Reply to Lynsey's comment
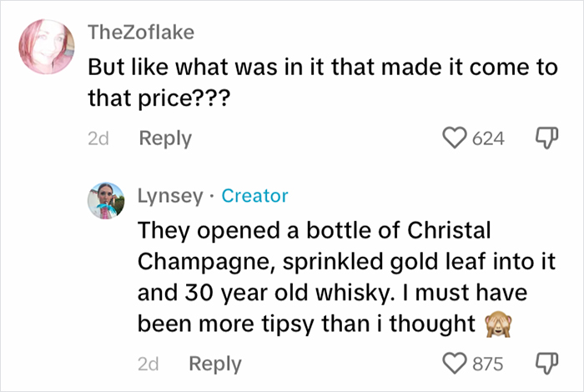Viewport: 584px width, 392px height. click(x=215, y=364)
